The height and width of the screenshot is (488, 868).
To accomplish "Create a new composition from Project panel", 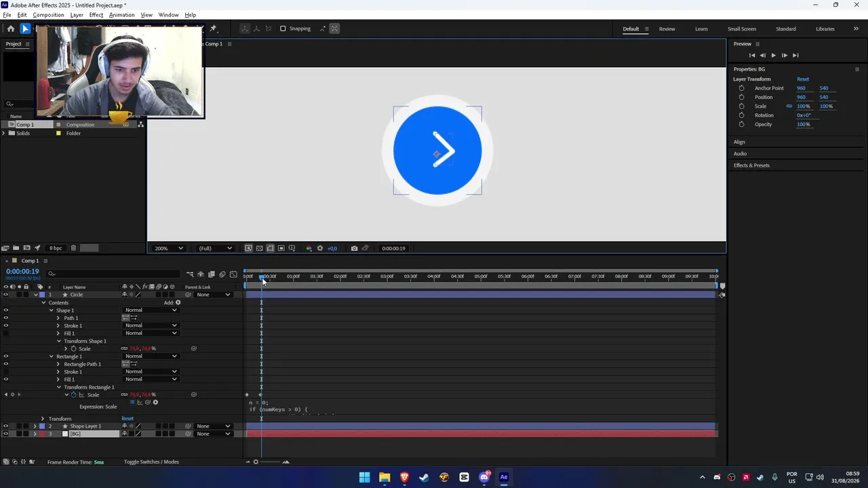I will pos(26,248).
